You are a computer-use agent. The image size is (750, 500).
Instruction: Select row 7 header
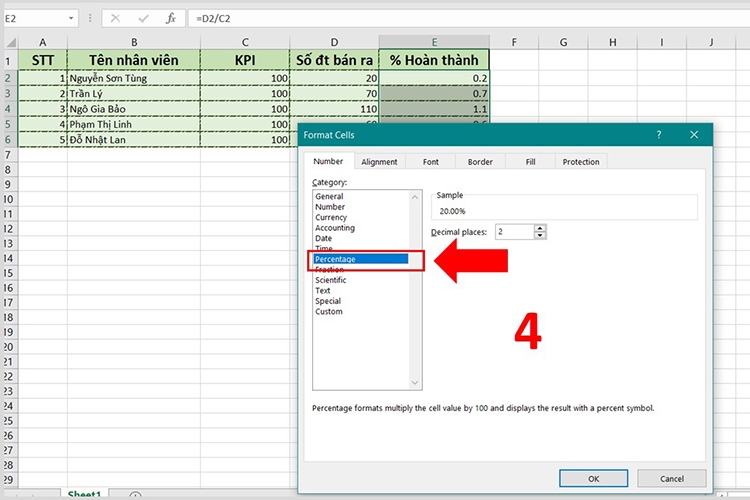(x=11, y=155)
